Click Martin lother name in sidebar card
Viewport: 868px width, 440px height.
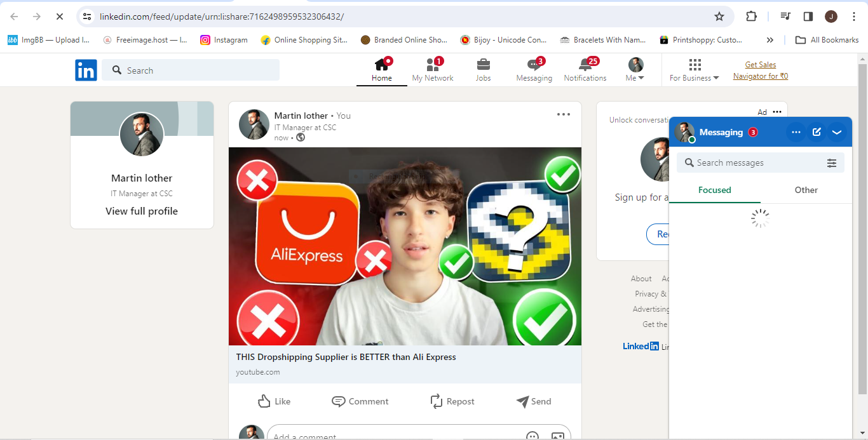coord(142,178)
